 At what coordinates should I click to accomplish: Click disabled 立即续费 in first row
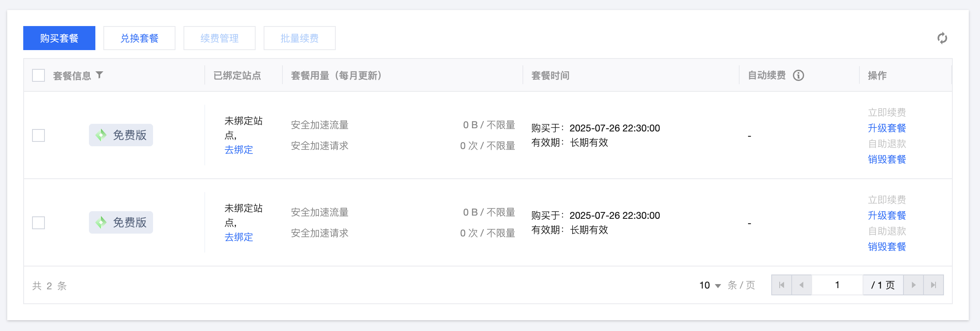[887, 113]
